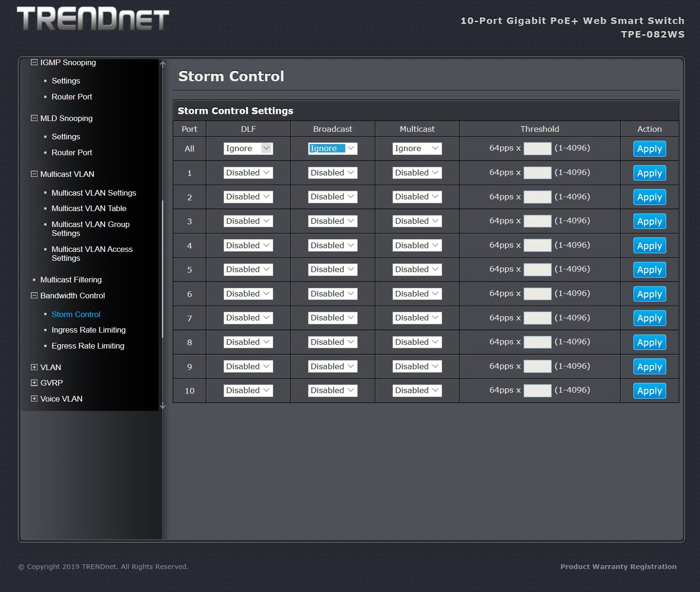Focus threshold field for port 1

pos(537,173)
